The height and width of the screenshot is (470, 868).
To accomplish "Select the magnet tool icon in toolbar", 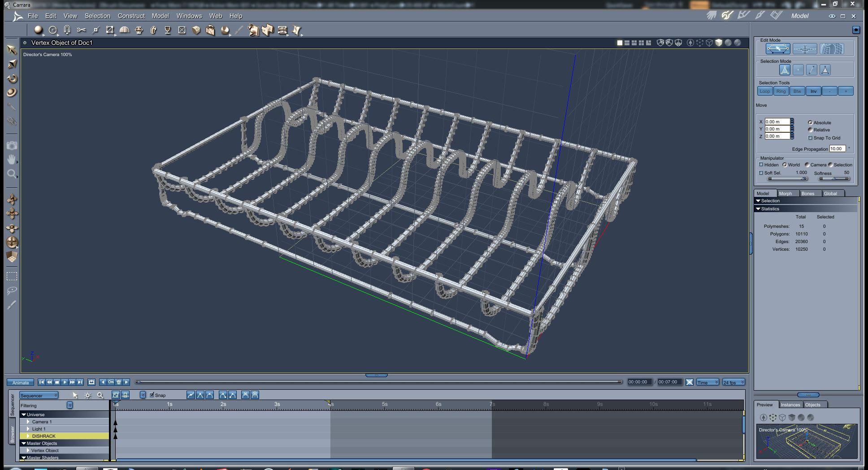I will click(x=67, y=30).
